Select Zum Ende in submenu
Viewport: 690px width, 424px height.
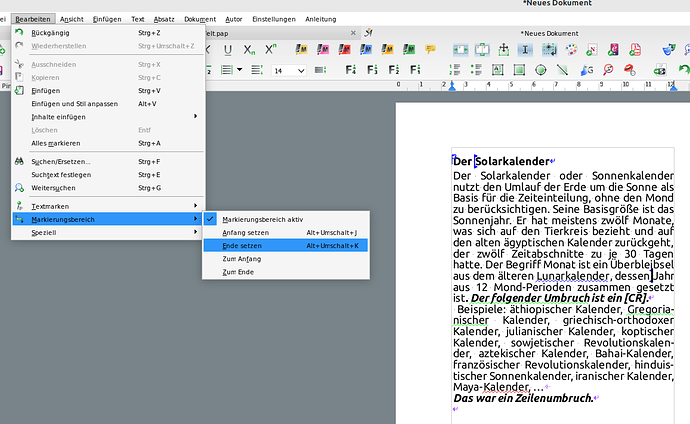point(286,272)
